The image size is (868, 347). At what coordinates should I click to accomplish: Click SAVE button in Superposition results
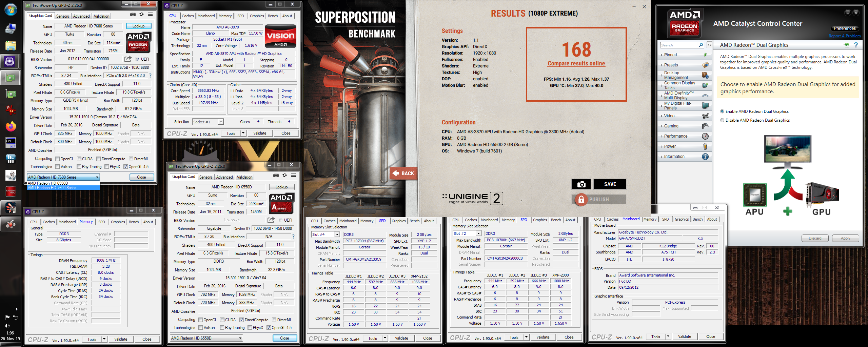click(610, 184)
